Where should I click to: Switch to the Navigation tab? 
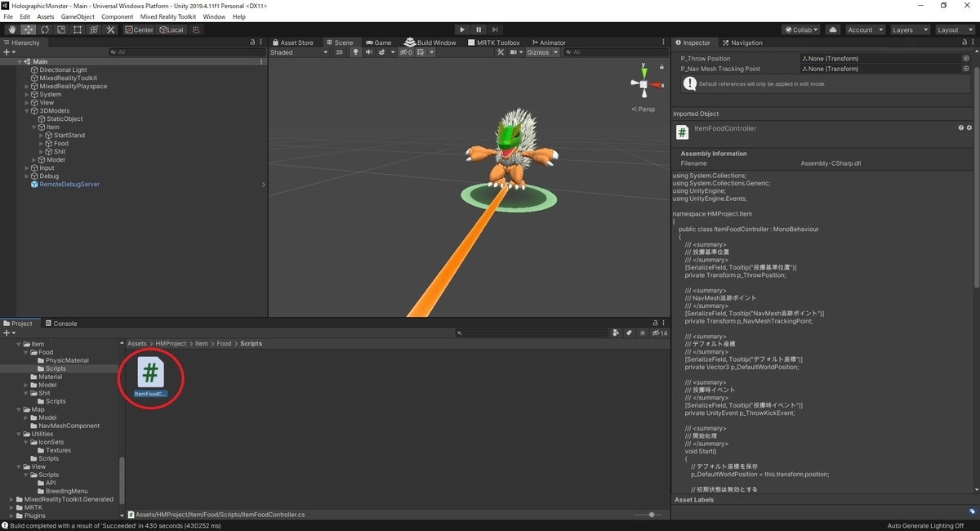[742, 42]
